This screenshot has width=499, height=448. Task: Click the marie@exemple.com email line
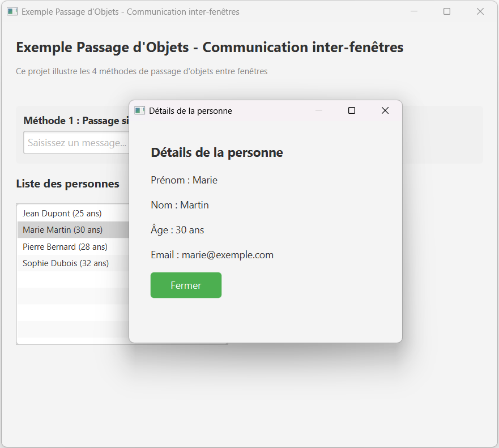click(x=212, y=255)
